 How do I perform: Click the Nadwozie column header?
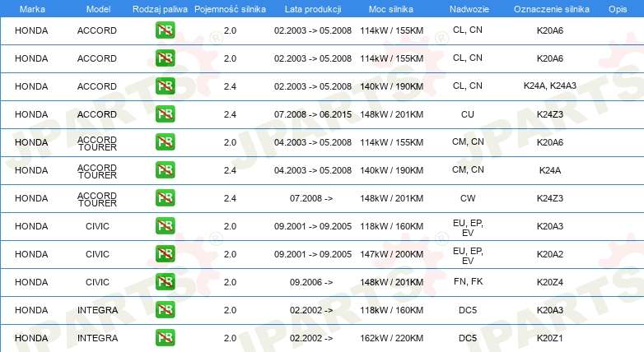coord(469,9)
